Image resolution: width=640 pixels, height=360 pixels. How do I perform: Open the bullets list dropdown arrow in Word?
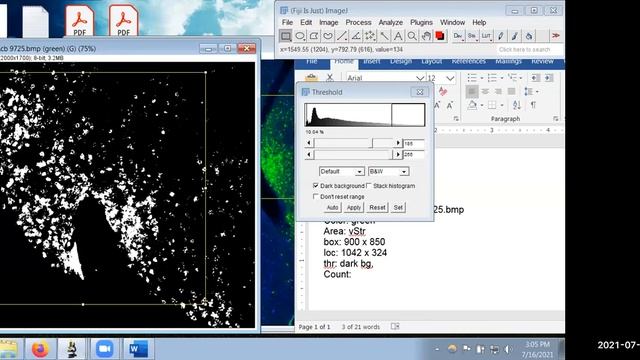pos(481,78)
